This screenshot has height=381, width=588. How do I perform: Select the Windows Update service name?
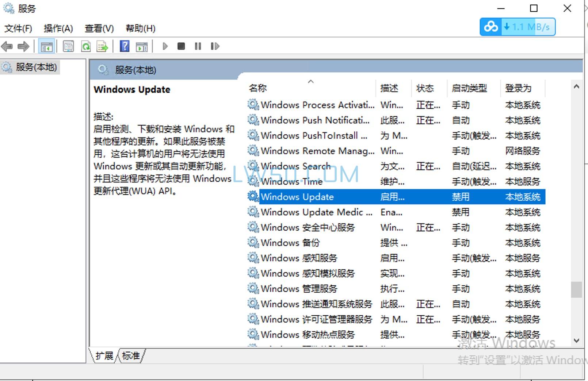coord(297,197)
